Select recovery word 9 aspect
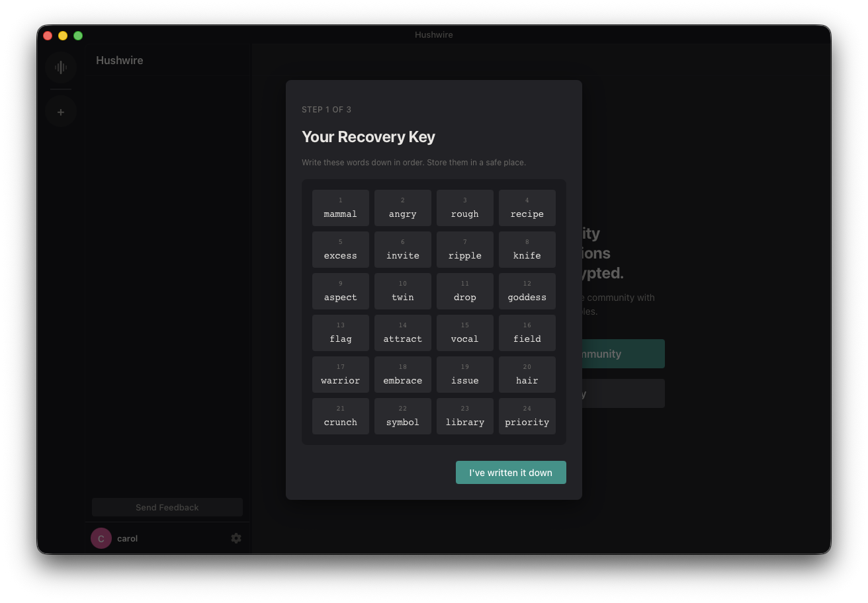The height and width of the screenshot is (603, 868). 341,291
